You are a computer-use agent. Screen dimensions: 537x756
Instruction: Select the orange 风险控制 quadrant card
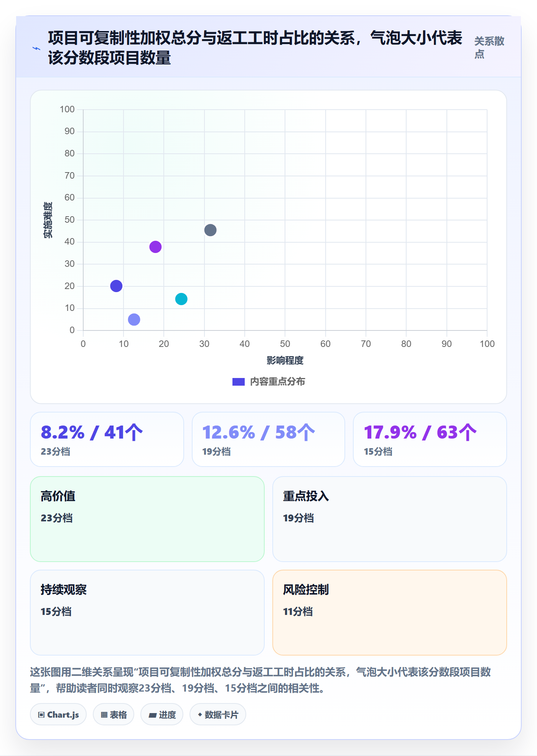(390, 613)
